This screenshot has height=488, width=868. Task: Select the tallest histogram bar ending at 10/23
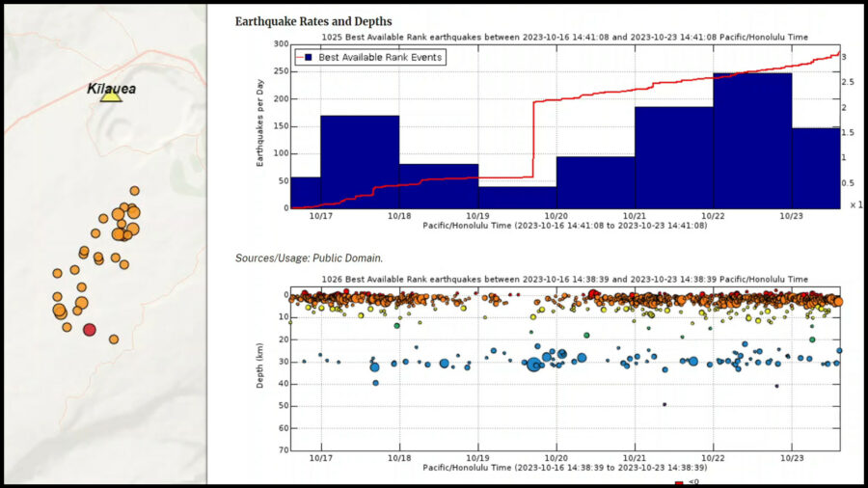pyautogui.click(x=752, y=140)
